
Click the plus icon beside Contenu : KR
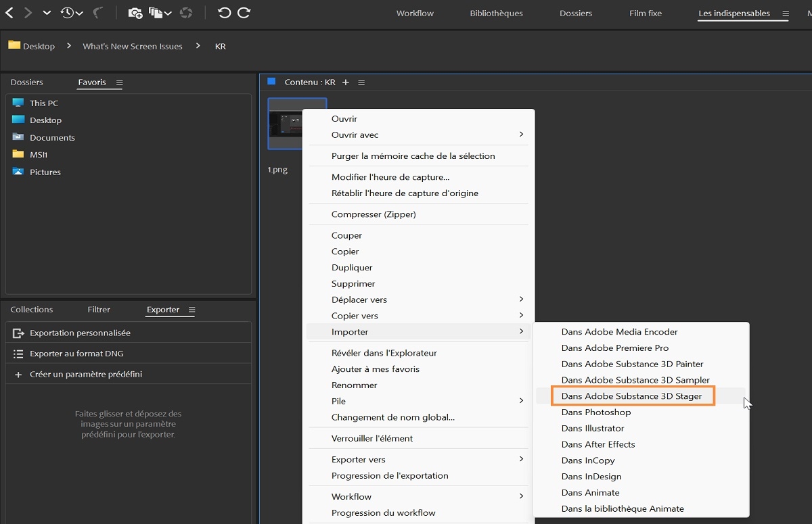coord(346,82)
